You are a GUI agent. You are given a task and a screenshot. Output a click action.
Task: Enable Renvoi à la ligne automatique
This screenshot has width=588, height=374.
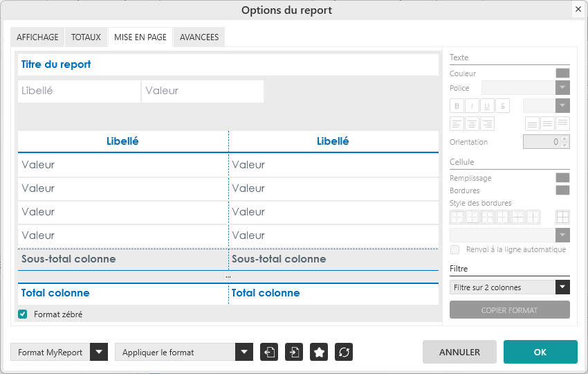point(454,249)
